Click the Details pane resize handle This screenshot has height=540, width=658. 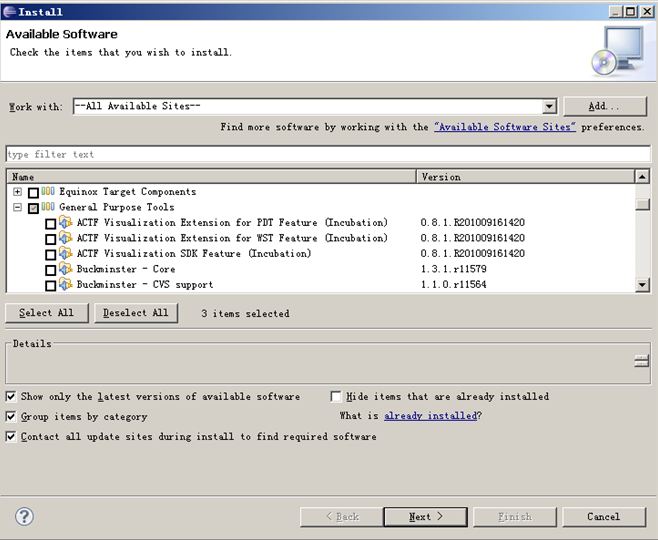pos(641,361)
